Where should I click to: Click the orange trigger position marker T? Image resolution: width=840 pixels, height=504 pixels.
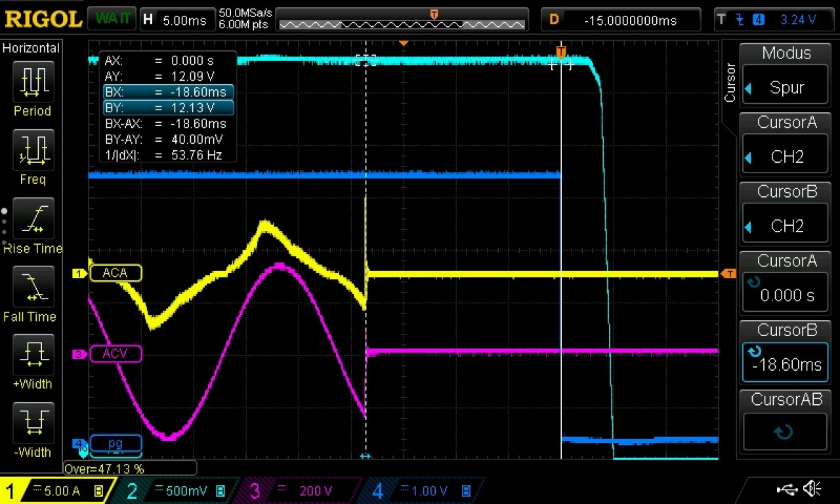pos(561,51)
